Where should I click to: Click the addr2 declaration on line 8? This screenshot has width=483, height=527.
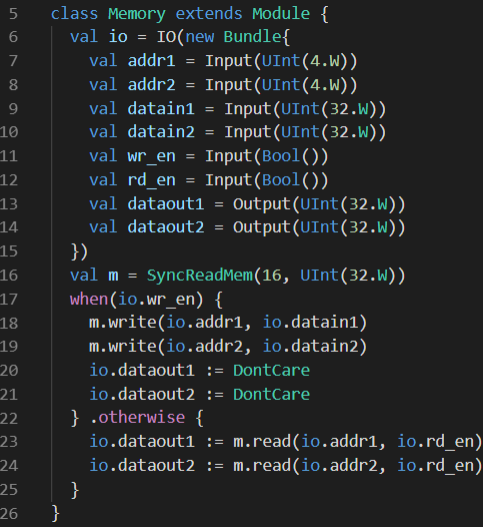(151, 85)
